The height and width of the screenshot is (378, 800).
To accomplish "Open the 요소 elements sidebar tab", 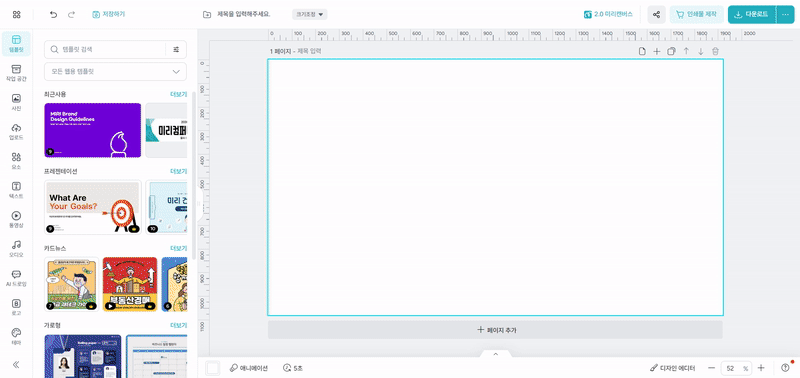I will tap(16, 161).
